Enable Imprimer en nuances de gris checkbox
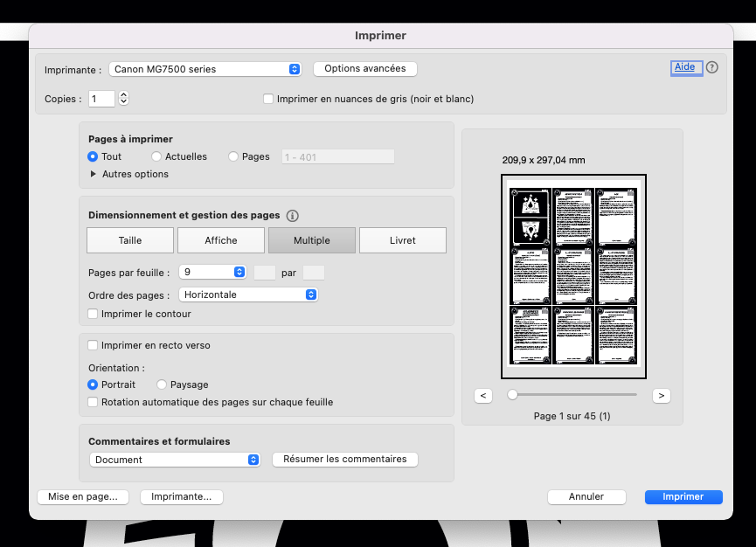Viewport: 756px width, 547px height. (x=268, y=100)
